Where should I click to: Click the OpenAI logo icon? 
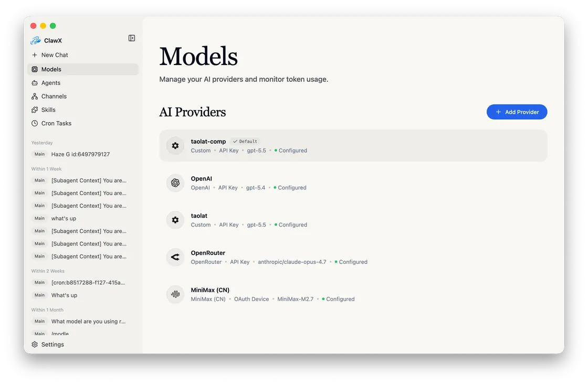point(175,183)
